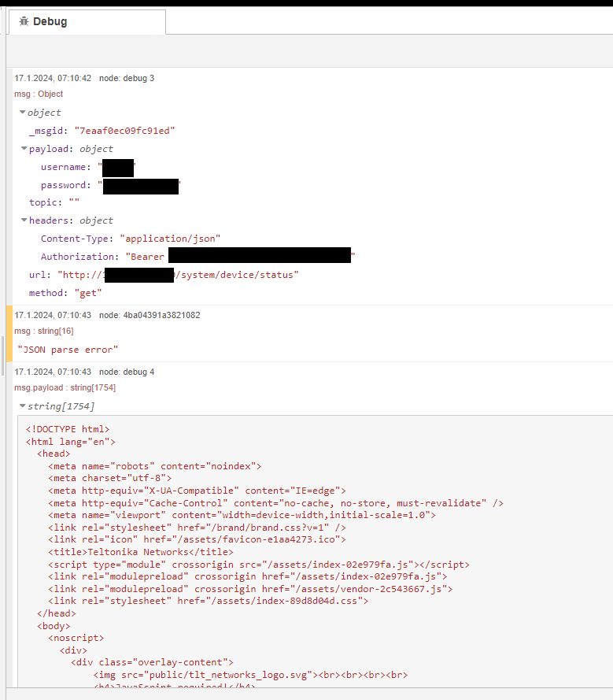Image resolution: width=613 pixels, height=700 pixels.
Task: Click the url value ending /system/device/status
Action: coord(178,275)
